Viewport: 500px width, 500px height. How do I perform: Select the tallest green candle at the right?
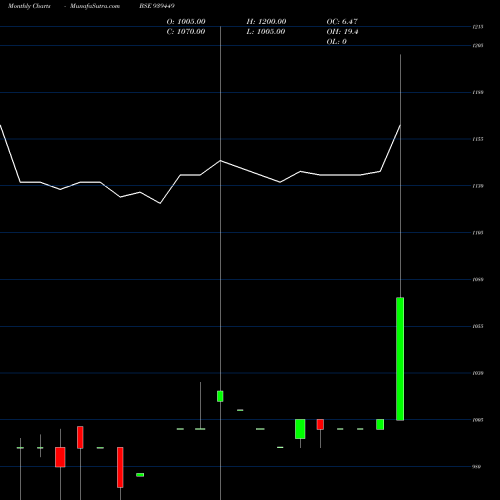point(400,359)
